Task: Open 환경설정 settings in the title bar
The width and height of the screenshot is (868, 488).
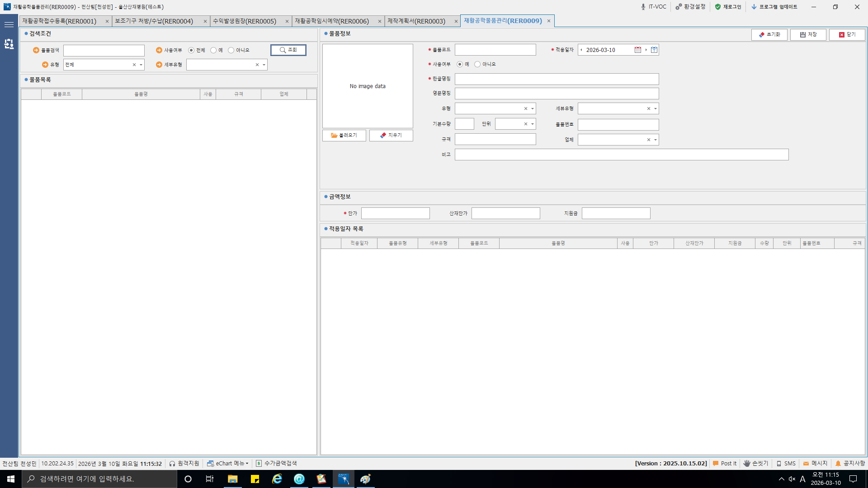Action: coord(690,7)
